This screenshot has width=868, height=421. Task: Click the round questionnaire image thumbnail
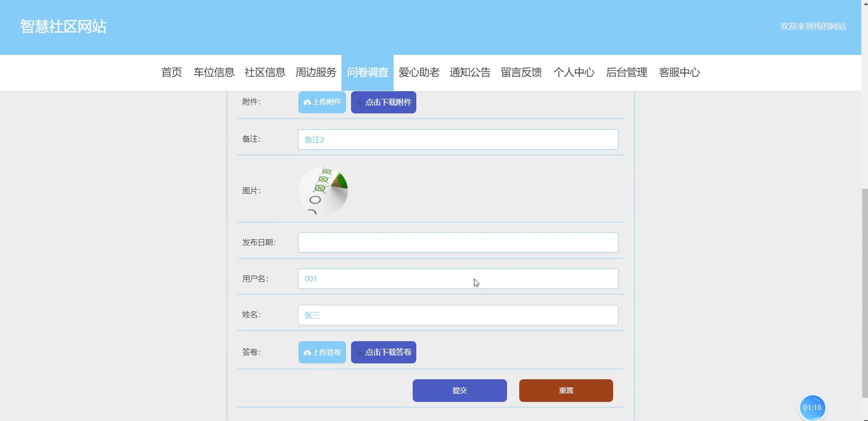323,191
